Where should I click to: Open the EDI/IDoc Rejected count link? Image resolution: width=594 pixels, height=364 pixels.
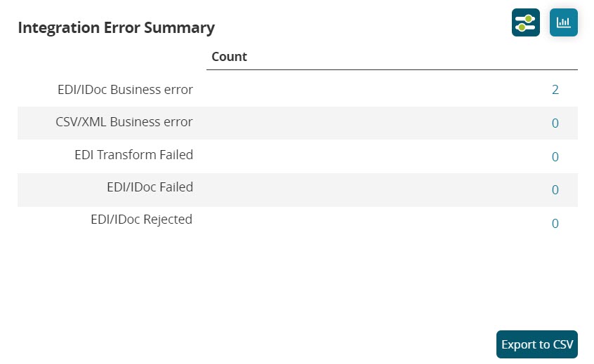click(x=555, y=224)
